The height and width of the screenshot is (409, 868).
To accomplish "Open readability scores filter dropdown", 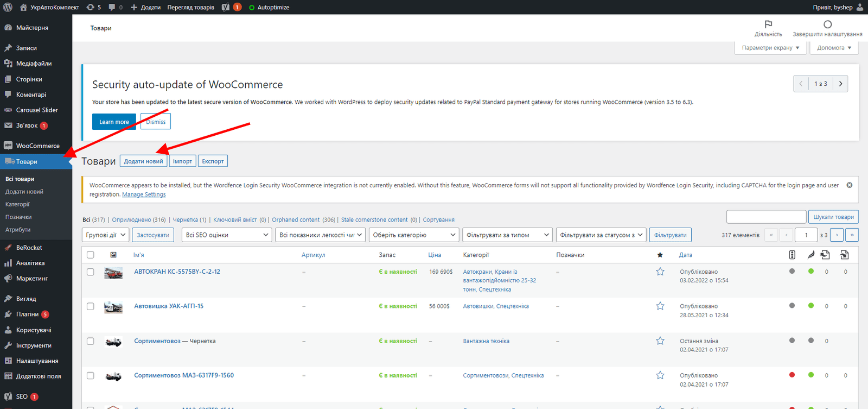I will tap(321, 235).
